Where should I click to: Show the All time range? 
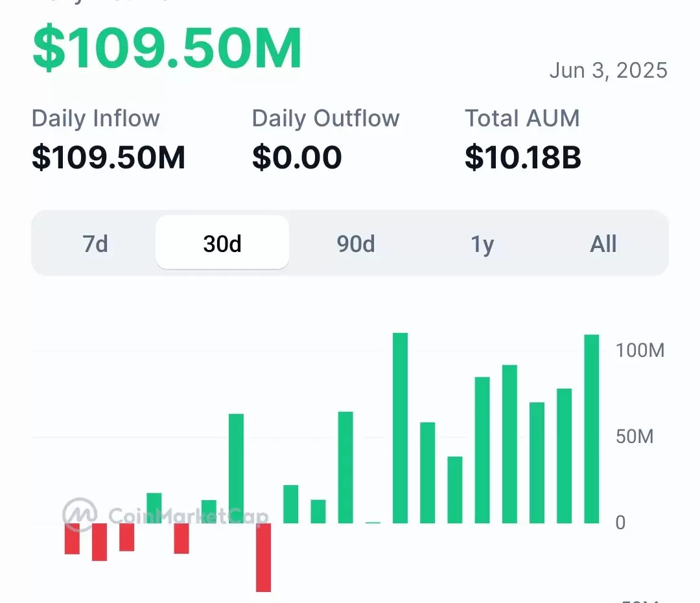[603, 244]
